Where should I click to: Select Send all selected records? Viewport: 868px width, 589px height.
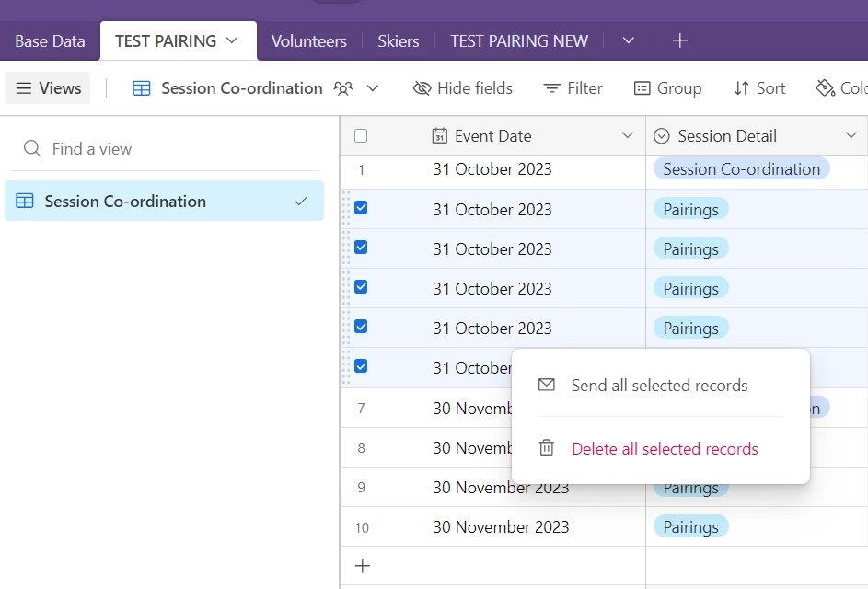659,386
